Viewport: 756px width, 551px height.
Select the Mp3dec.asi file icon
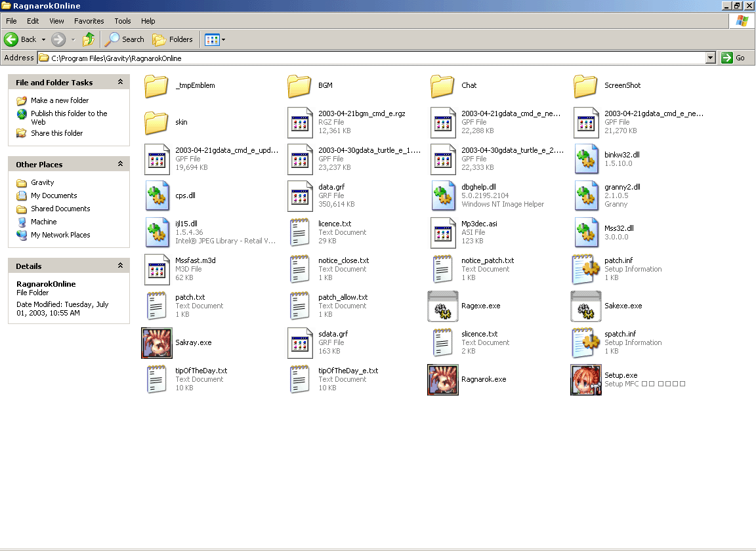(x=443, y=232)
